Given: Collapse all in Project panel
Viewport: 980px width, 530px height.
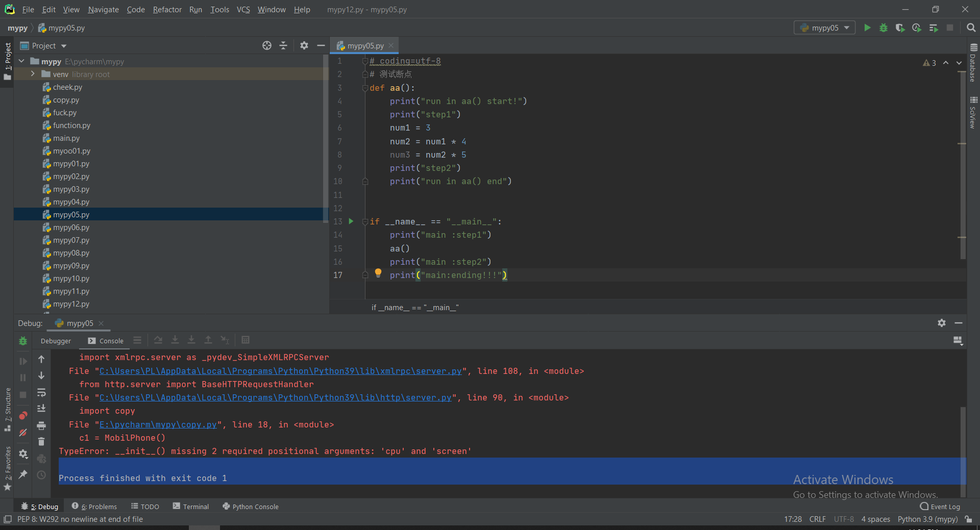Looking at the screenshot, I should (x=283, y=45).
